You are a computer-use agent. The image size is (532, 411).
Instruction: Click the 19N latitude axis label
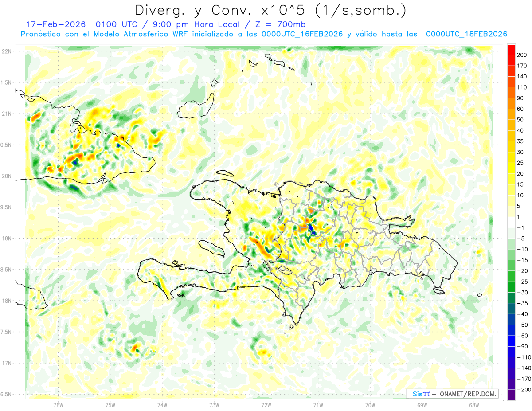7,239
